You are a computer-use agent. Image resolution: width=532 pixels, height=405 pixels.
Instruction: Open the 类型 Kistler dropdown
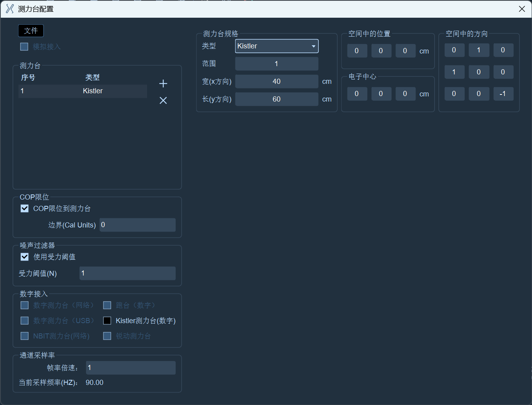coord(277,46)
